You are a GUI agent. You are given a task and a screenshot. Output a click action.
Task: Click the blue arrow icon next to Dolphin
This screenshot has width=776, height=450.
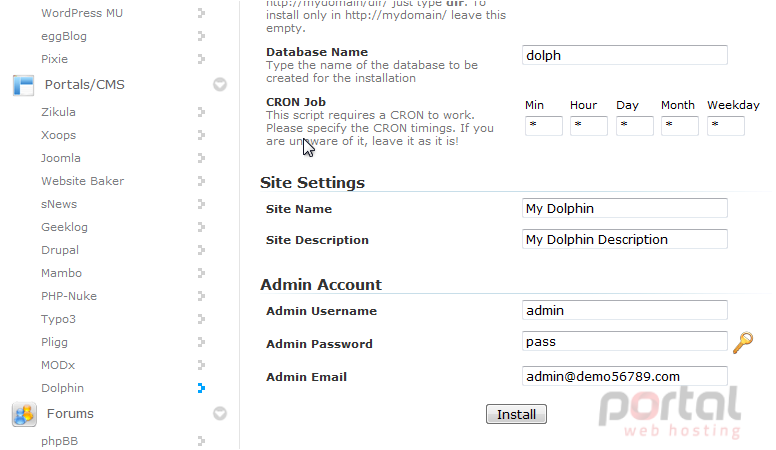click(201, 388)
